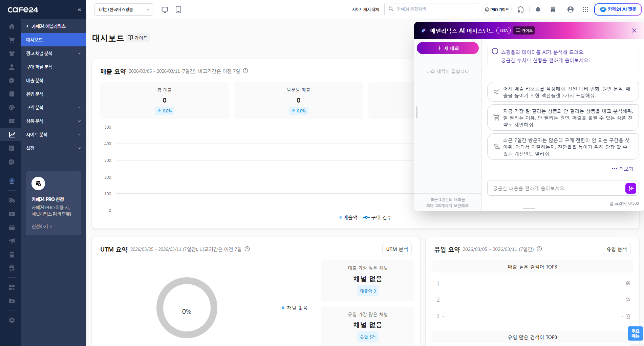The width and height of the screenshot is (644, 346).
Task: Open 매출 분석 menu item
Action: coord(53,81)
